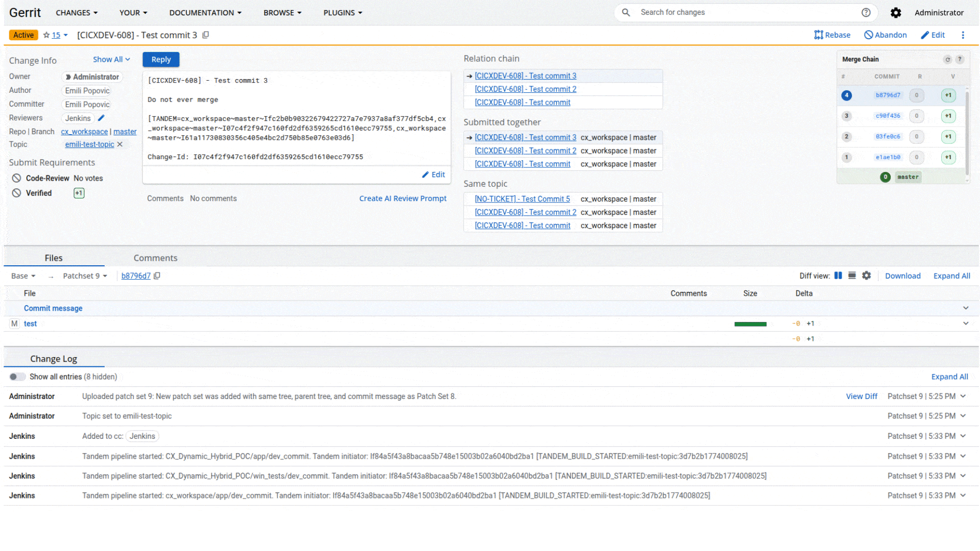
Task: Open [NO-TICKET] - Test Commit 5
Action: 522,199
